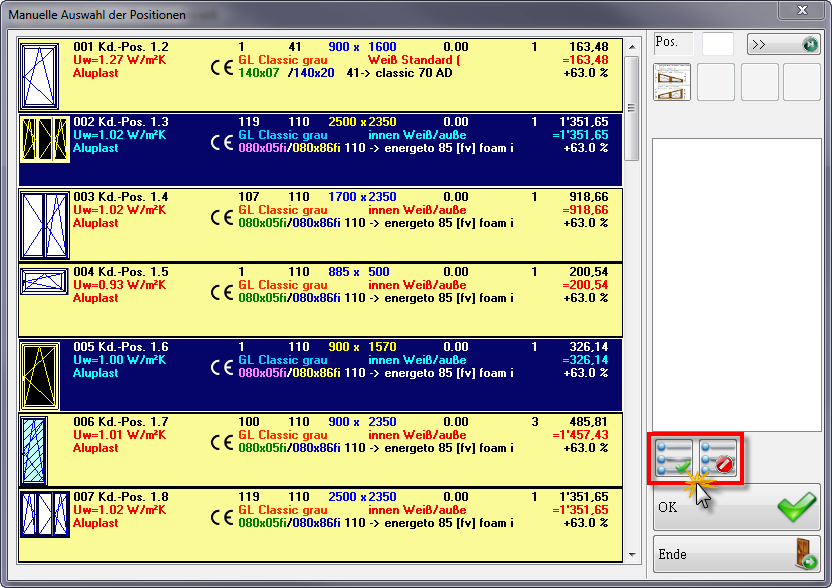Click the green arrow on the >> button
Viewport: 832px width, 588px height.
pyautogui.click(x=810, y=45)
